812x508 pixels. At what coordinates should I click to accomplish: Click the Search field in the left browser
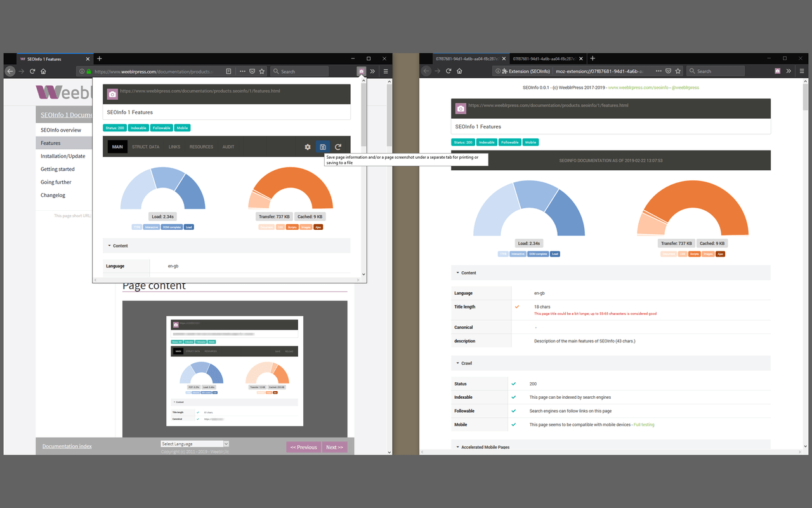tap(299, 71)
